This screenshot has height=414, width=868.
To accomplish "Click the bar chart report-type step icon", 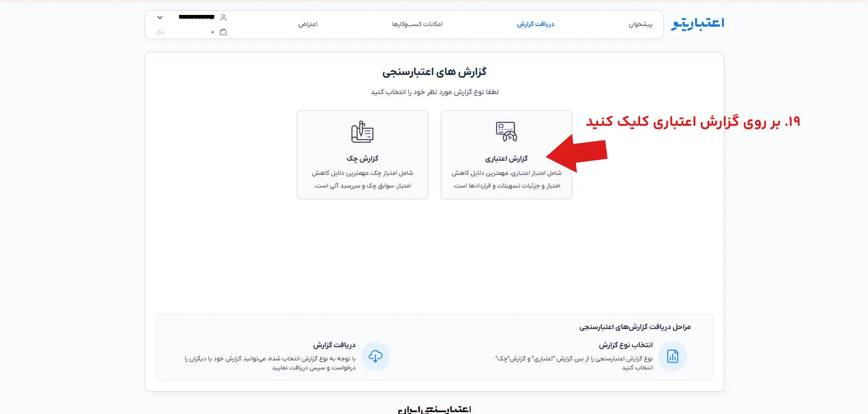I will point(673,357).
